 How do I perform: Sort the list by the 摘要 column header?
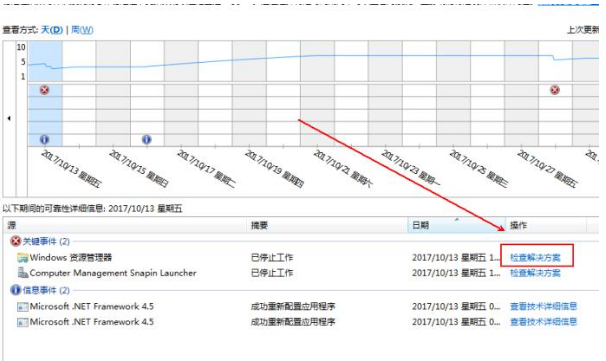(x=327, y=225)
